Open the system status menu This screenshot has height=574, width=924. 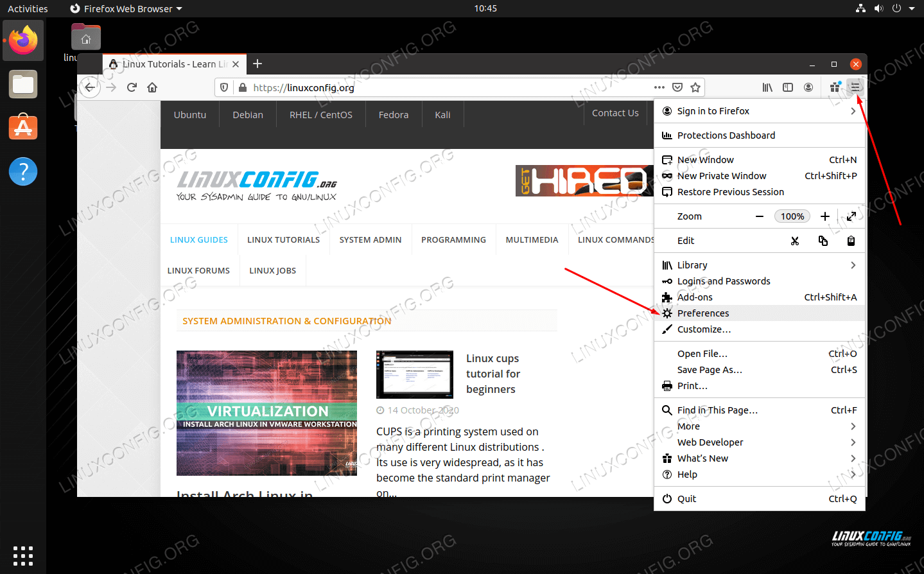884,8
